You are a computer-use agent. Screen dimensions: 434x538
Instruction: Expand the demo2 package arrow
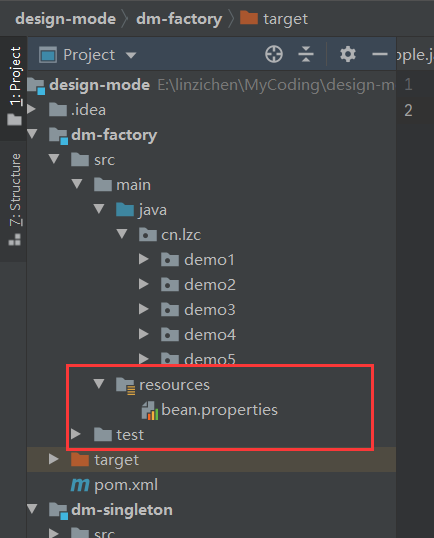(x=143, y=284)
